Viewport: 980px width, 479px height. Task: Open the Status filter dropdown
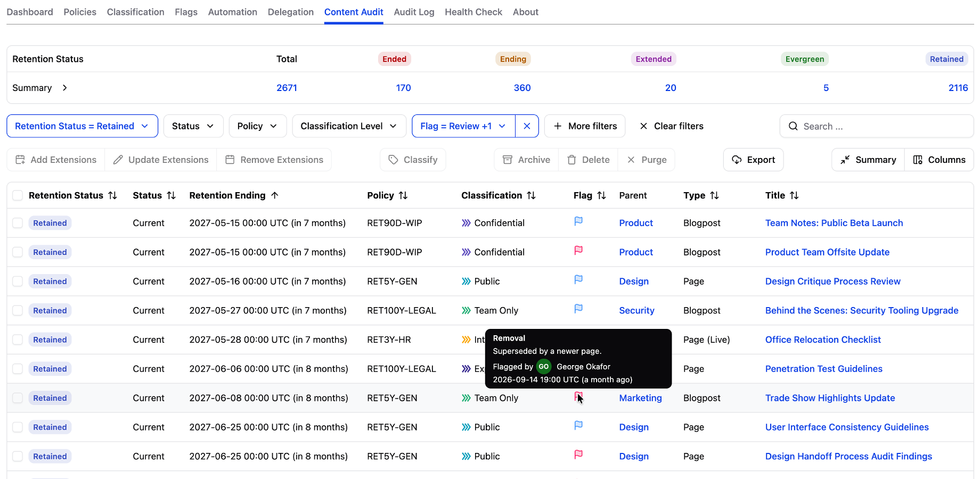(193, 126)
